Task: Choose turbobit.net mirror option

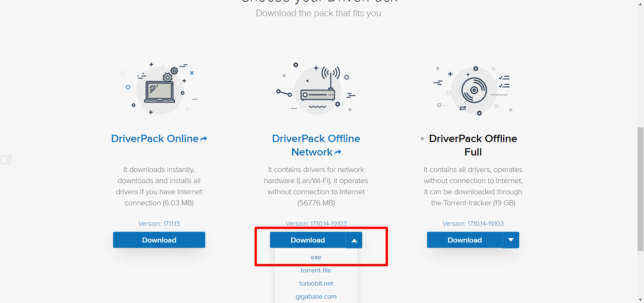Action: click(316, 284)
